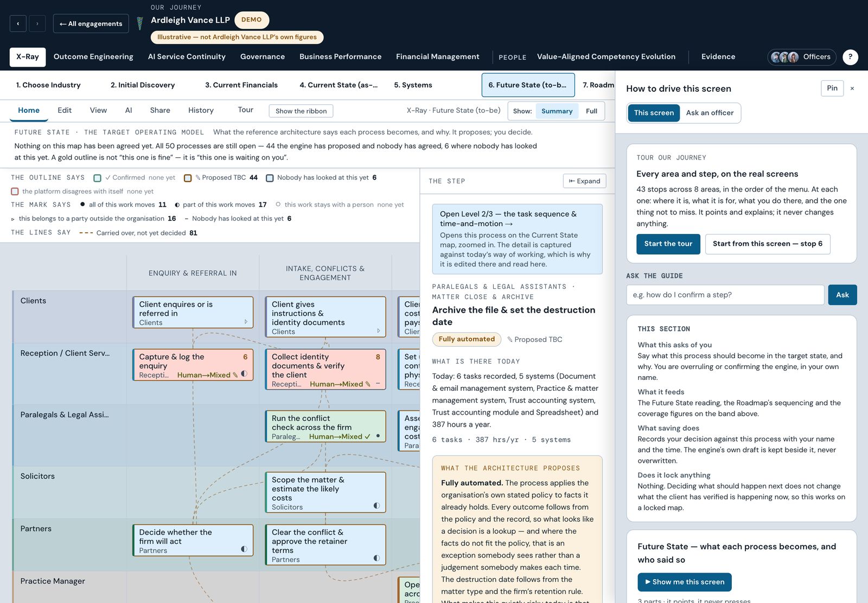The image size is (868, 603).
Task: Click the DEMO badge pill
Action: (252, 20)
